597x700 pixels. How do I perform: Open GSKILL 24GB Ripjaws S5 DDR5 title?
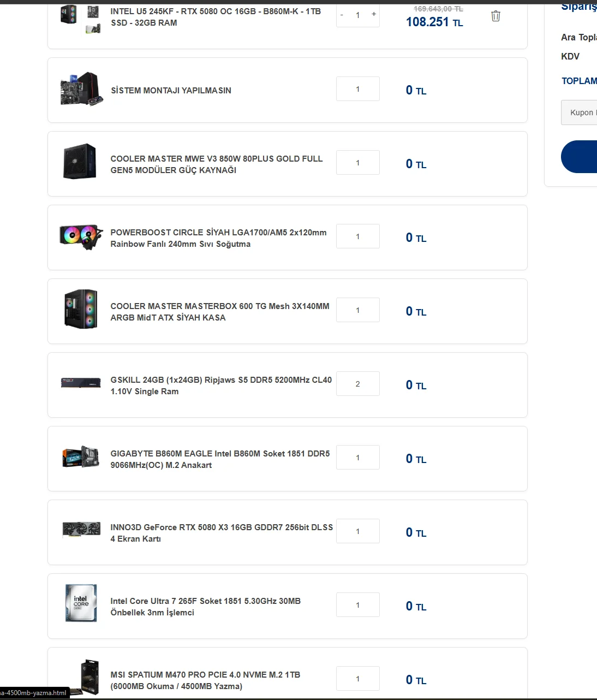tap(221, 385)
